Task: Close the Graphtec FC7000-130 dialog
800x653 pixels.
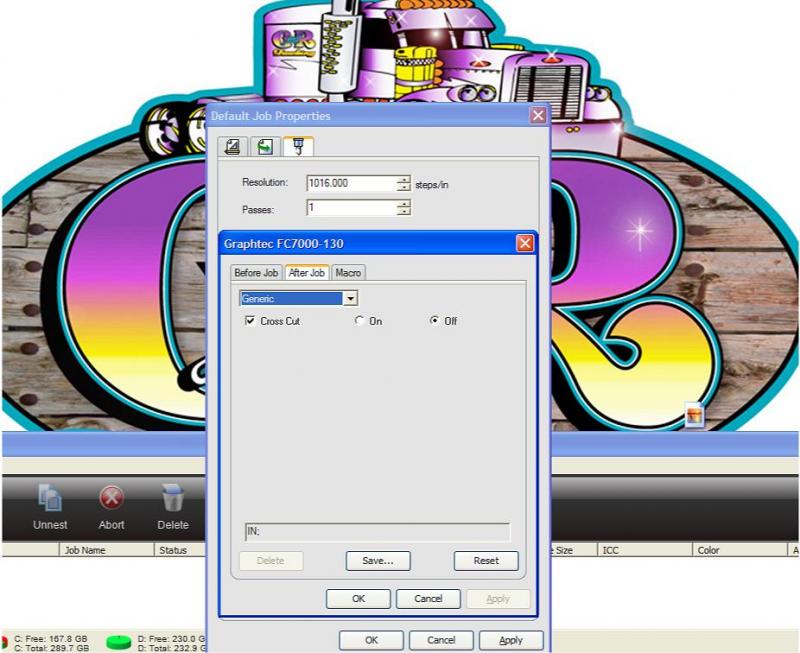Action: (525, 243)
